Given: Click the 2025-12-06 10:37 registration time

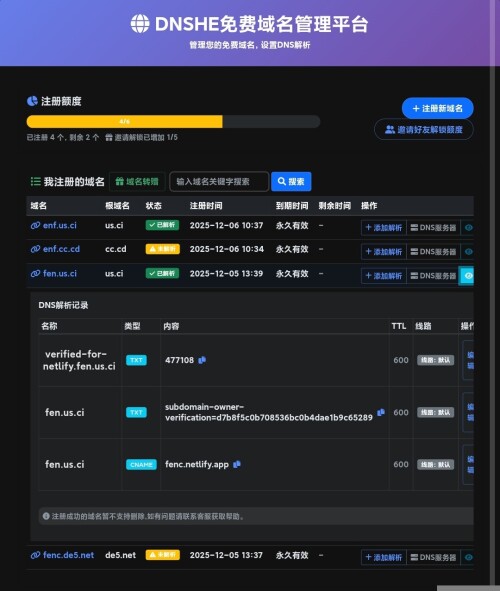Looking at the screenshot, I should pyautogui.click(x=226, y=225).
